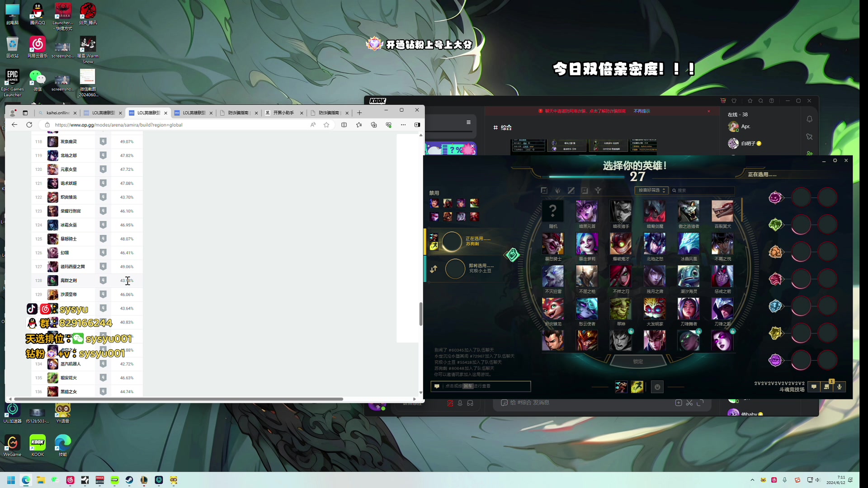The width and height of the screenshot is (868, 488).
Task: Switch to 开黑小助手 browser tab
Action: (x=284, y=113)
